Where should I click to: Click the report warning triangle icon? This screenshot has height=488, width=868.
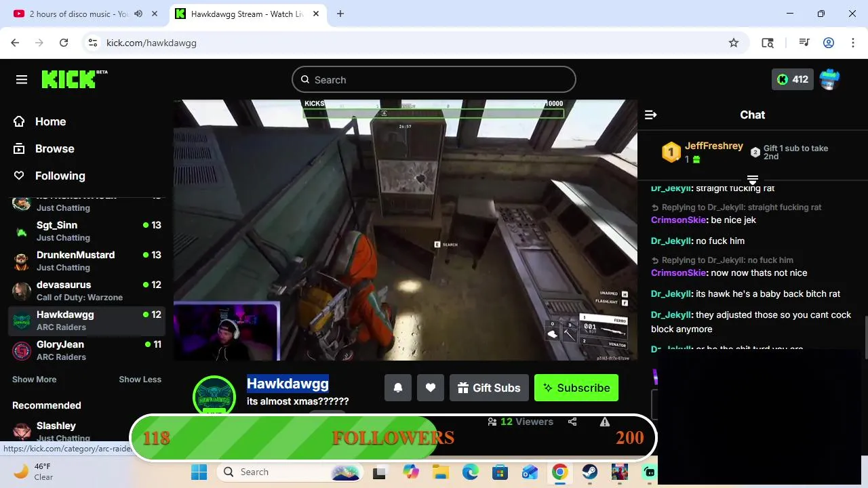coord(605,422)
